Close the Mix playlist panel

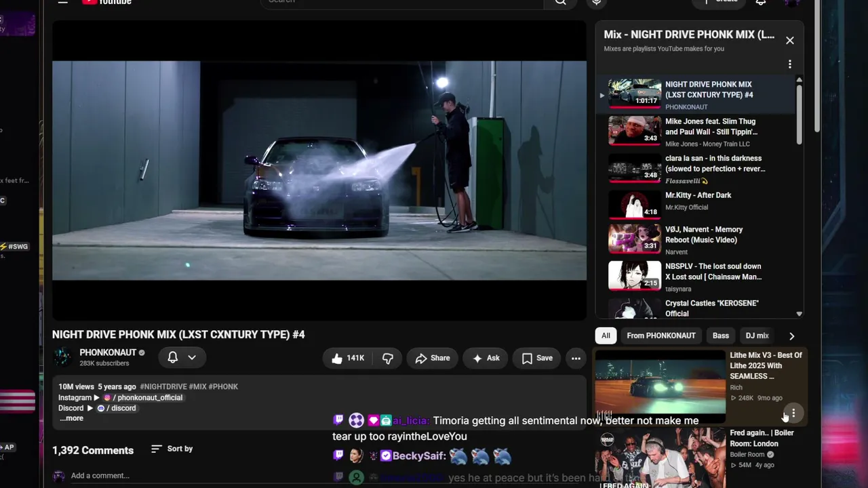pos(790,41)
